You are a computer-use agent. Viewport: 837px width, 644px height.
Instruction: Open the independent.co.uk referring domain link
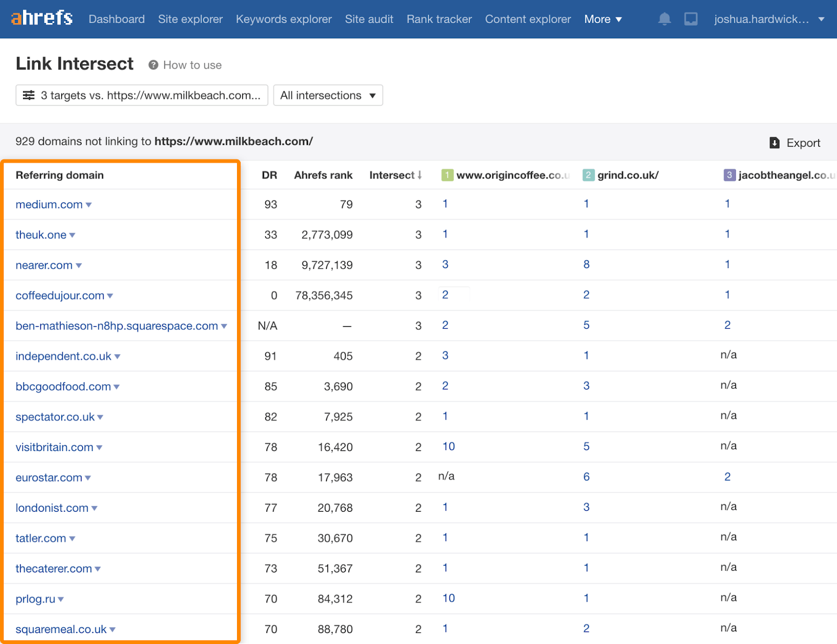[63, 356]
